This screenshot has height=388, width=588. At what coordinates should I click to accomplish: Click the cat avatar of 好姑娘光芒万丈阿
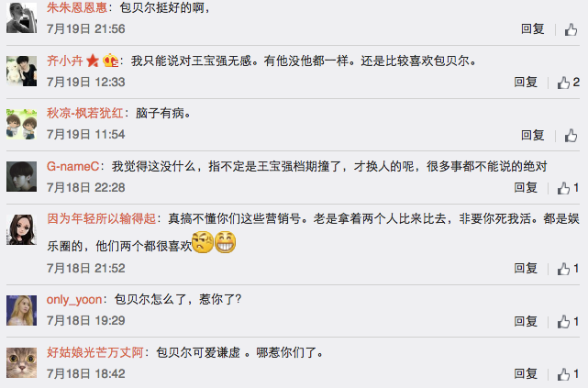[x=22, y=362]
